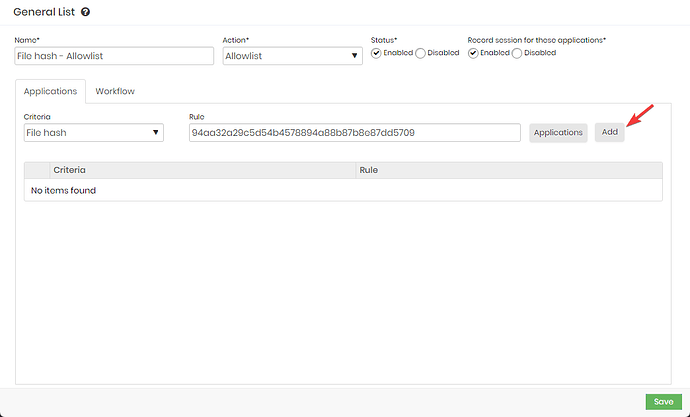Switch to the Workflow tab
690x417 pixels.
(115, 91)
